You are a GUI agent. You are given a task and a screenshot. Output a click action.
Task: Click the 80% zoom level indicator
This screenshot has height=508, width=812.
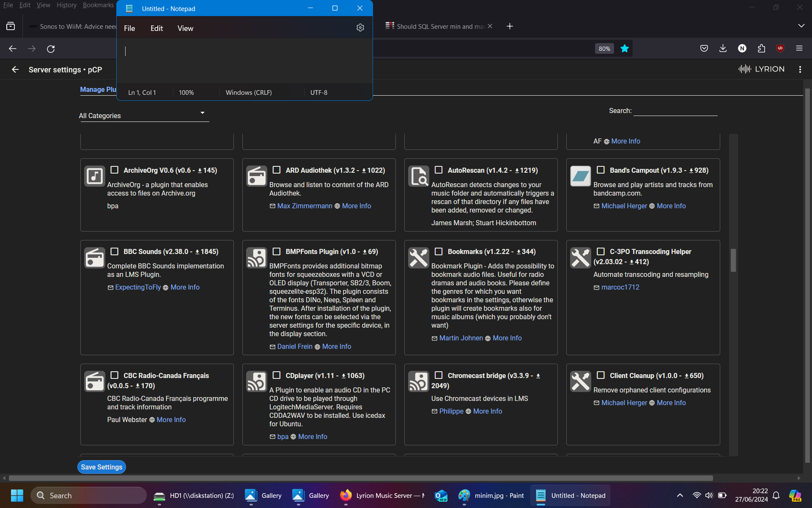coord(604,49)
